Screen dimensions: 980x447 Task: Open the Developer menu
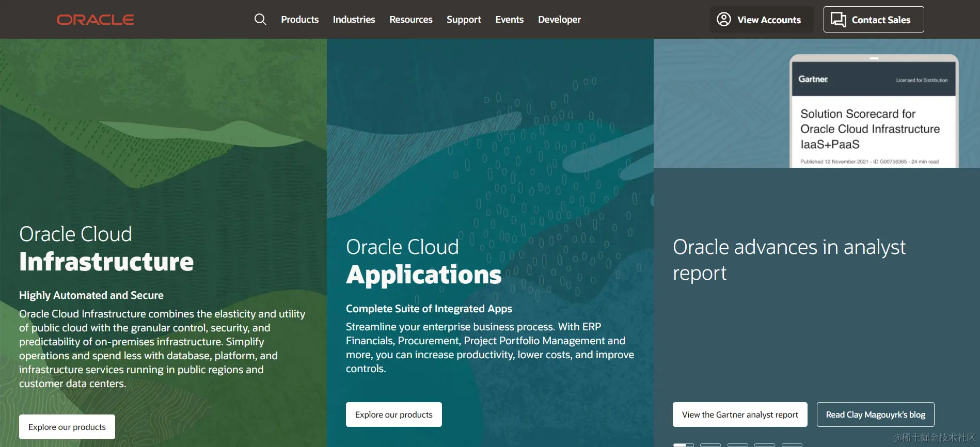[x=559, y=20]
